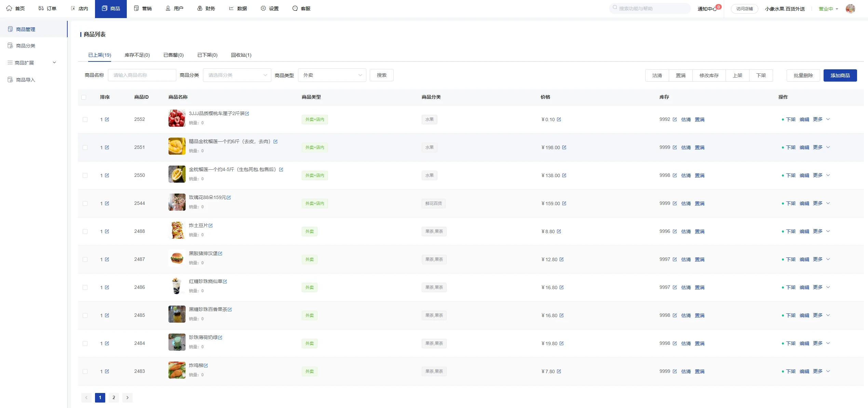
Task: Toggle the select-all checkbox in the table header
Action: click(84, 97)
